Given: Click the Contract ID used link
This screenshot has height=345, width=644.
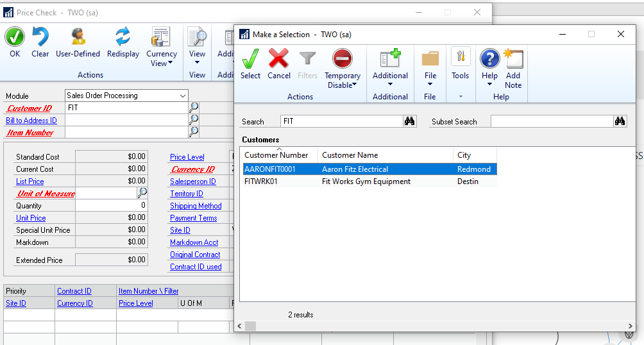Looking at the screenshot, I should click(196, 267).
